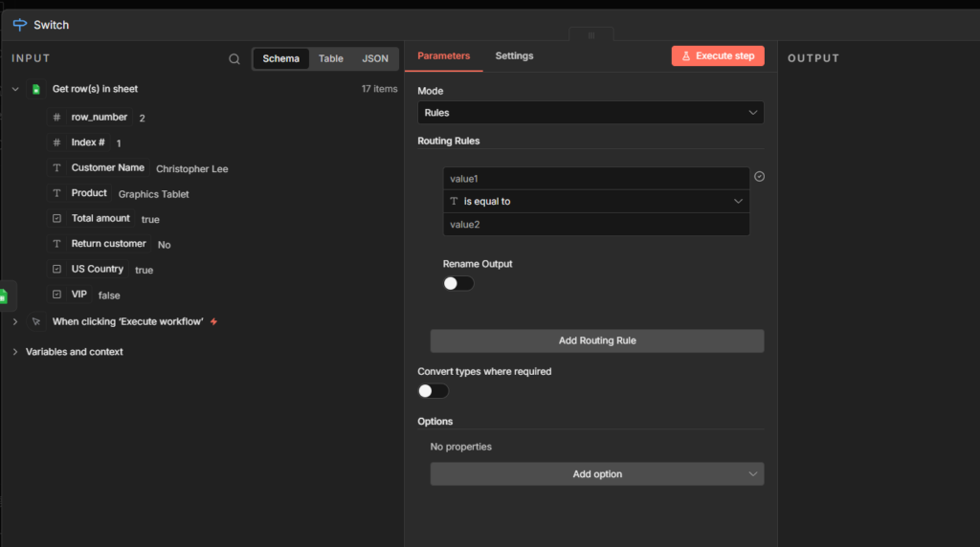Screen dimensions: 980x547
Task: Click text type icon beside Product
Action: click(x=56, y=193)
